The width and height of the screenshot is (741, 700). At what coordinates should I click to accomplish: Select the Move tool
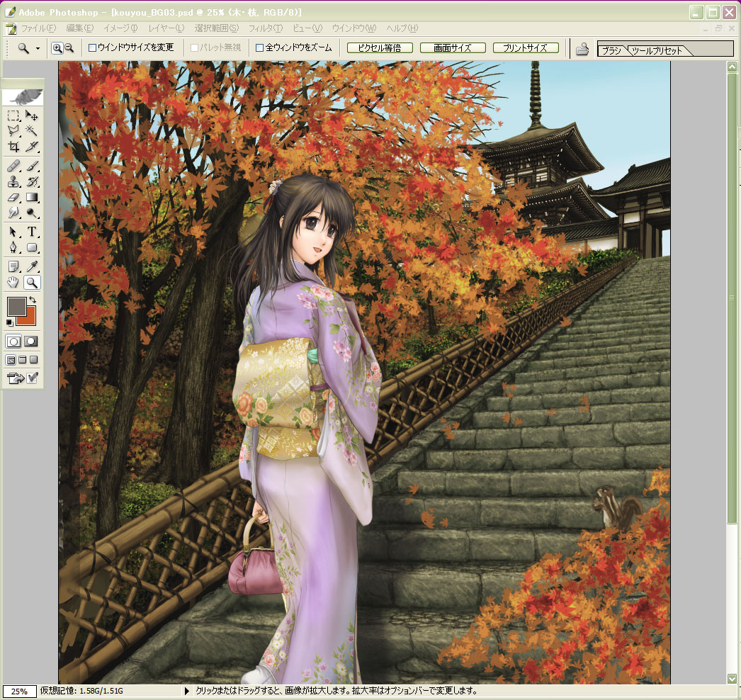(x=32, y=115)
